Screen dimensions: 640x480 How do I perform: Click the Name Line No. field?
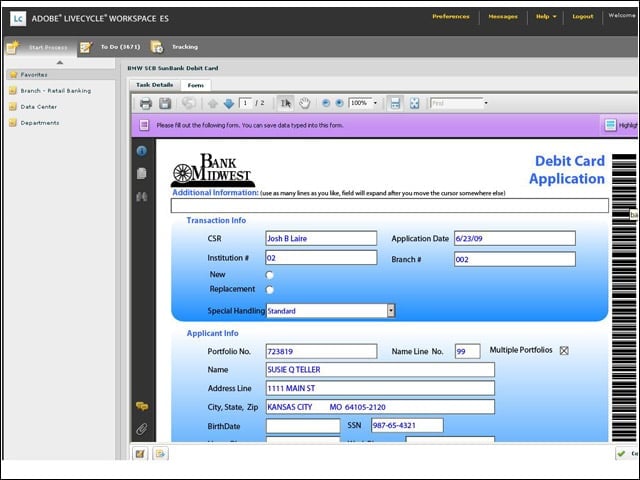pos(467,351)
